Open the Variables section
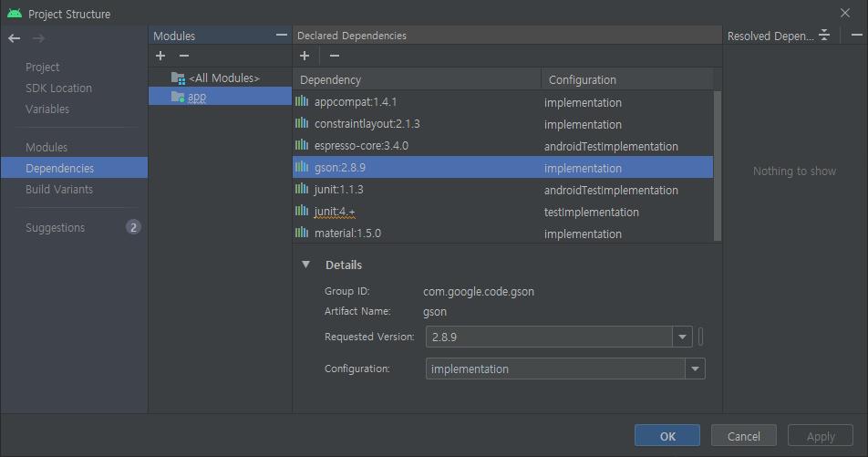Screen dimensions: 868x457 [47, 109]
